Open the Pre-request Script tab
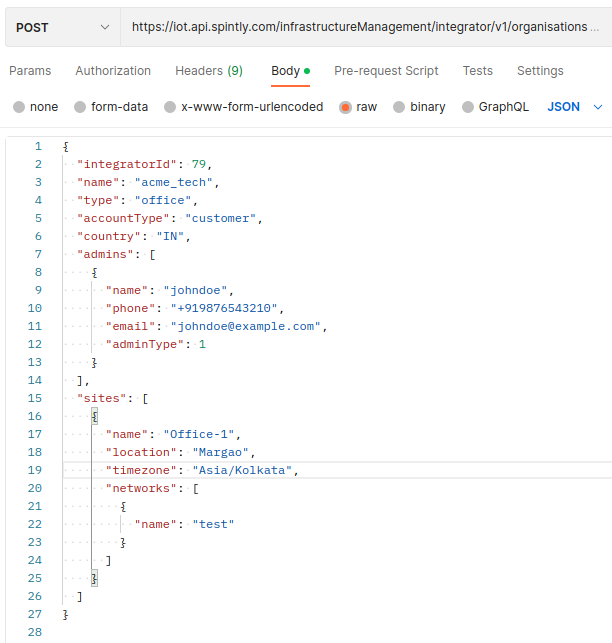This screenshot has height=643, width=612. coord(386,71)
